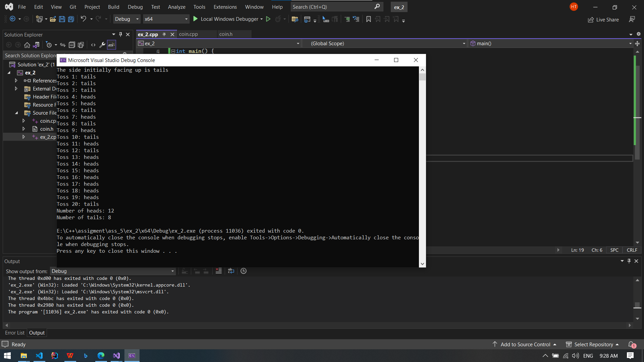The width and height of the screenshot is (644, 362).
Task: Toggle Preview Selected Items in Solution Explorer
Action: (112, 45)
